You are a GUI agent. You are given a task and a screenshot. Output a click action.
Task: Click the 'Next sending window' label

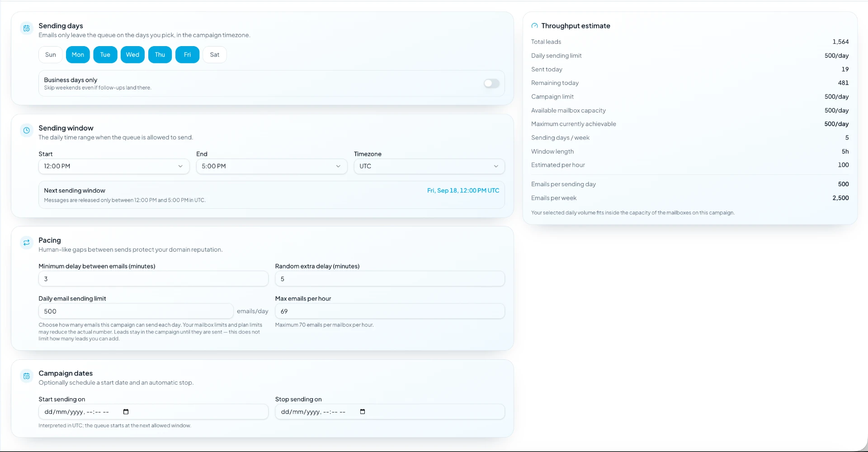click(75, 191)
